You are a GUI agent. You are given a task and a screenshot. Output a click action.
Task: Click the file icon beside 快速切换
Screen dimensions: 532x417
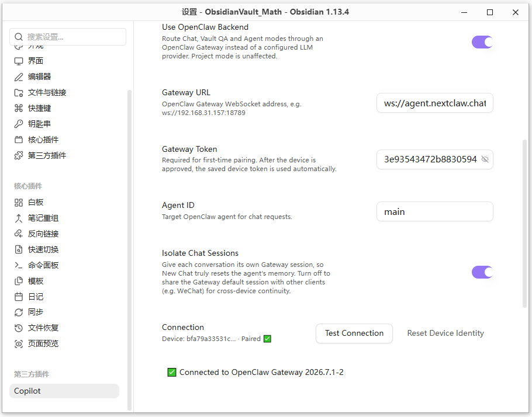19,249
